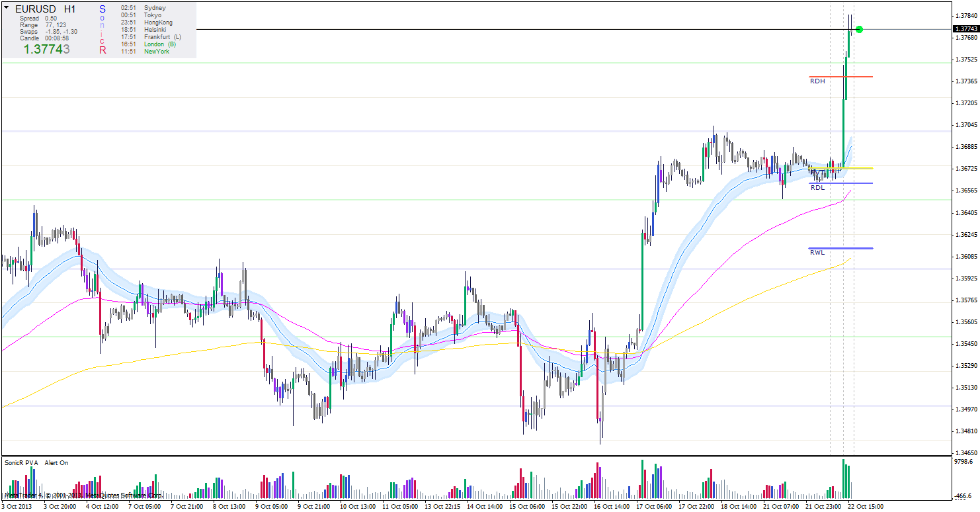Click the 21 Oct 23:00 time label
This screenshot has height=512, width=980.
823,506
